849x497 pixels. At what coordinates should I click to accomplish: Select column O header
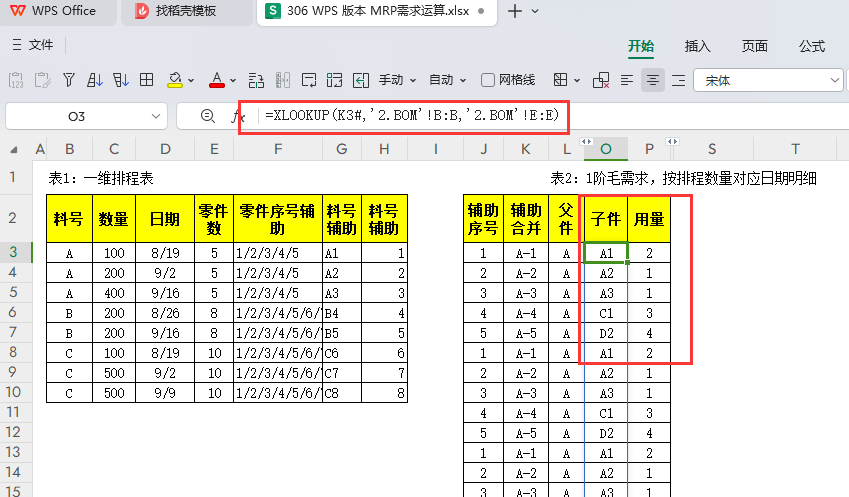606,149
